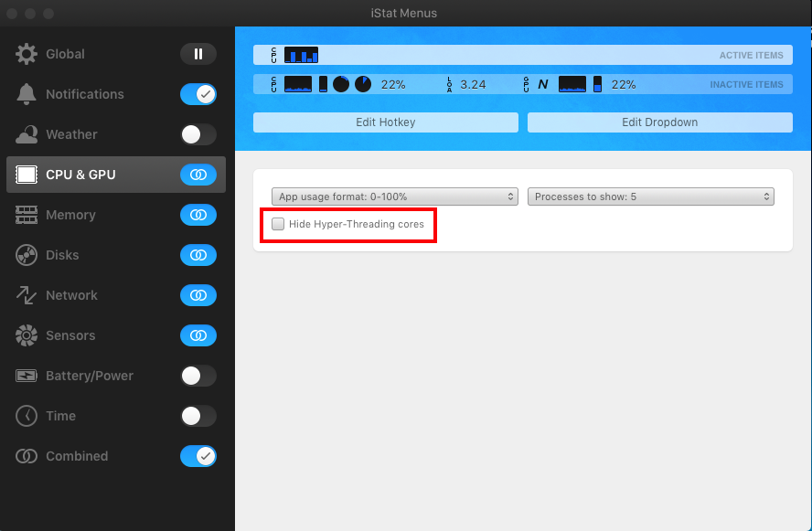Click the CPU & GPU chip icon
The height and width of the screenshot is (531, 812).
(x=27, y=175)
